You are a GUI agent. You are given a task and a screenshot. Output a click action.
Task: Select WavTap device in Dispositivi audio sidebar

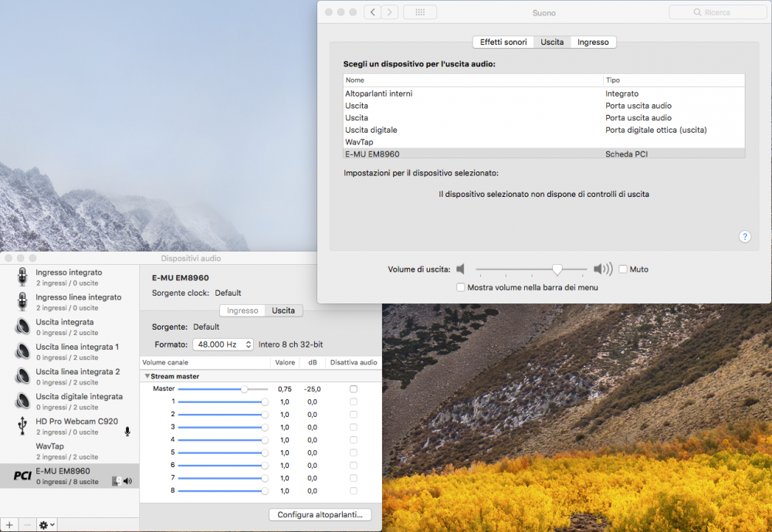69,451
